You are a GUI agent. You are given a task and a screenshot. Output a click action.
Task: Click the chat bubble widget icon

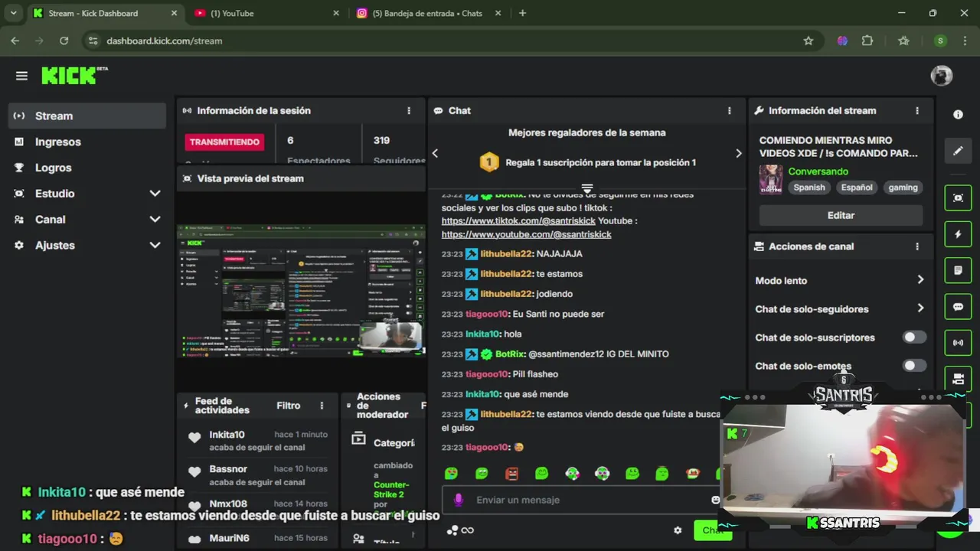[958, 307]
